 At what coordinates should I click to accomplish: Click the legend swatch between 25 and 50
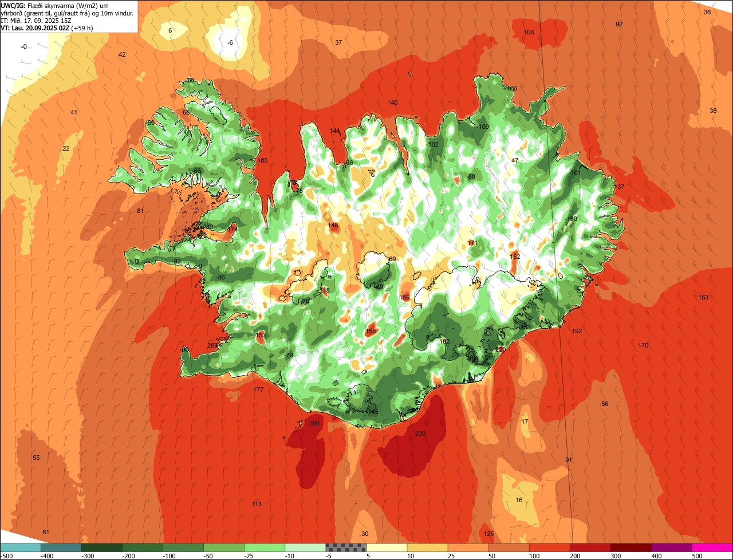468,547
